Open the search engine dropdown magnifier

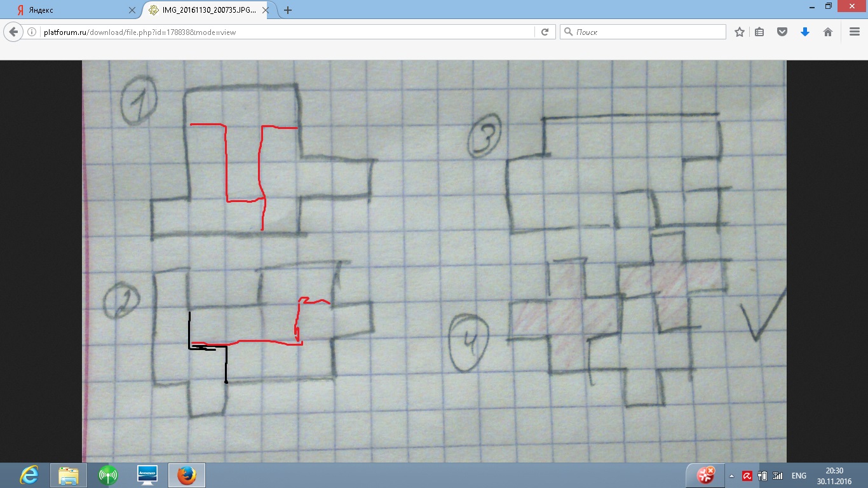569,32
